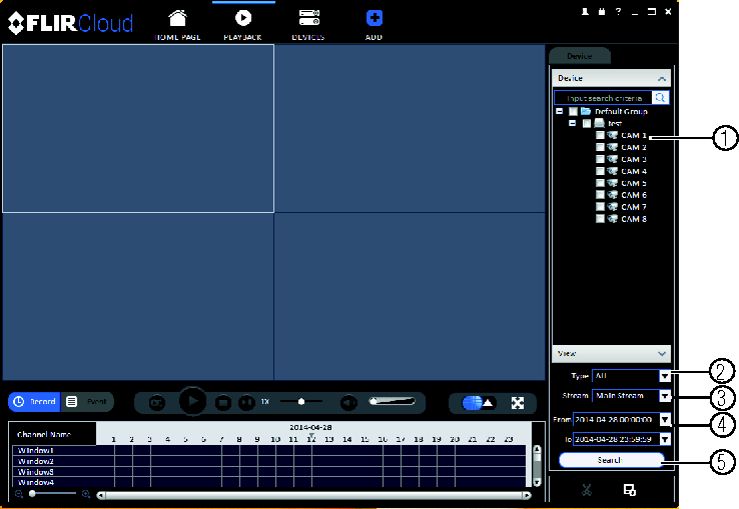Select Record mode

(34, 402)
